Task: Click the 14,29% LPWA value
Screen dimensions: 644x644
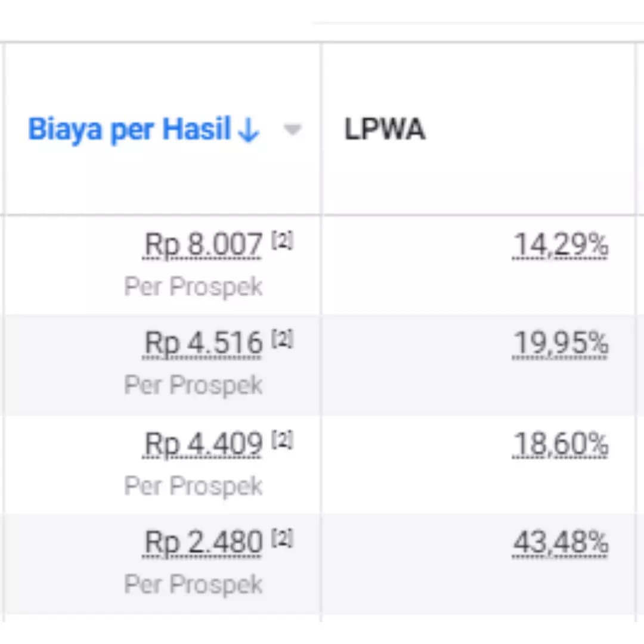Action: [561, 245]
